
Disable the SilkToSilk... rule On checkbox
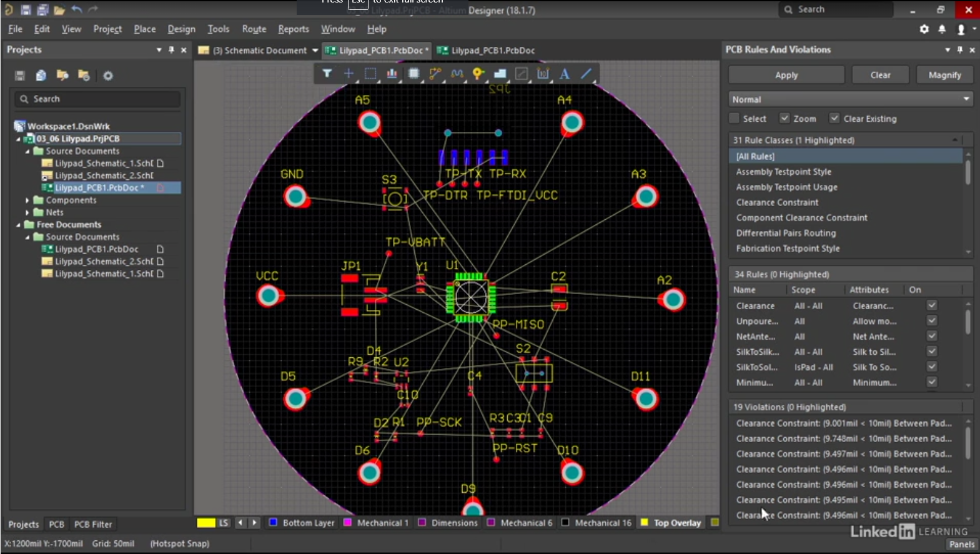click(932, 352)
